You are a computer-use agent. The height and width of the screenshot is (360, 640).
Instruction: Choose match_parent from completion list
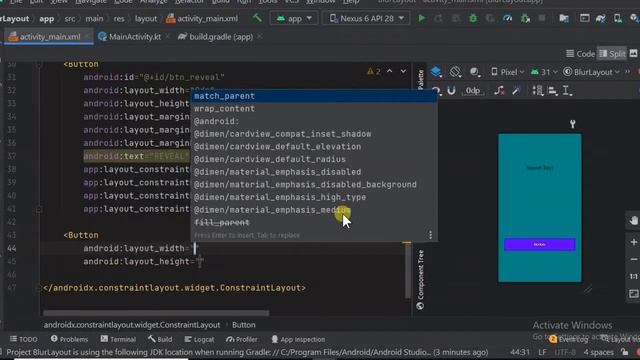(314, 96)
